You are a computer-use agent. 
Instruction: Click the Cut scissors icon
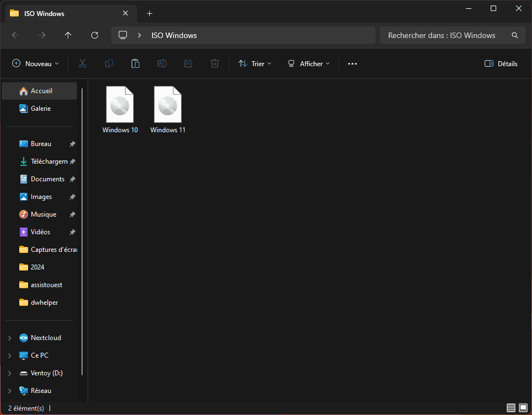click(x=83, y=63)
